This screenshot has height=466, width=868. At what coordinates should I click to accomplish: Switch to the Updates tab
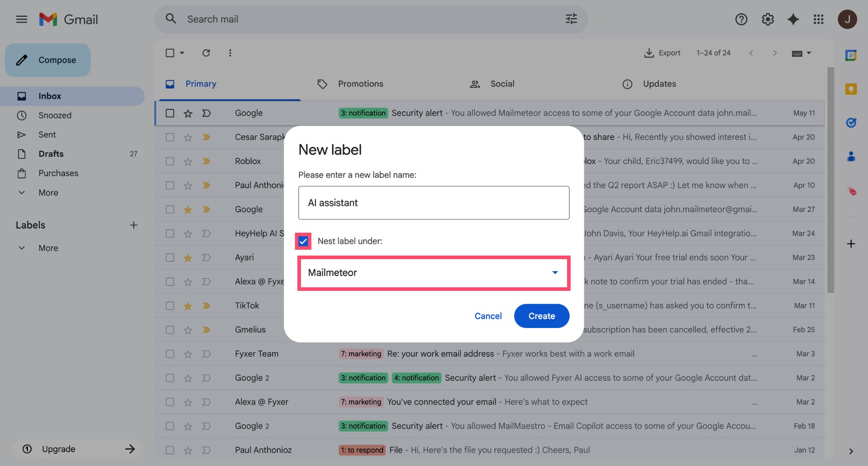[x=659, y=84]
